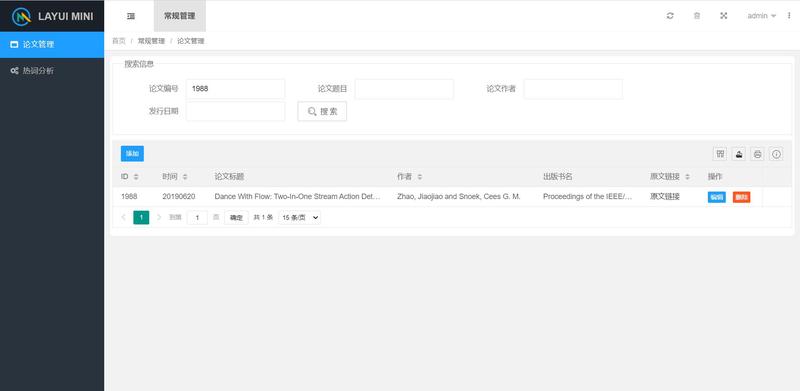Image resolution: width=800 pixels, height=391 pixels.
Task: Click the green page 1 button
Action: click(x=141, y=217)
